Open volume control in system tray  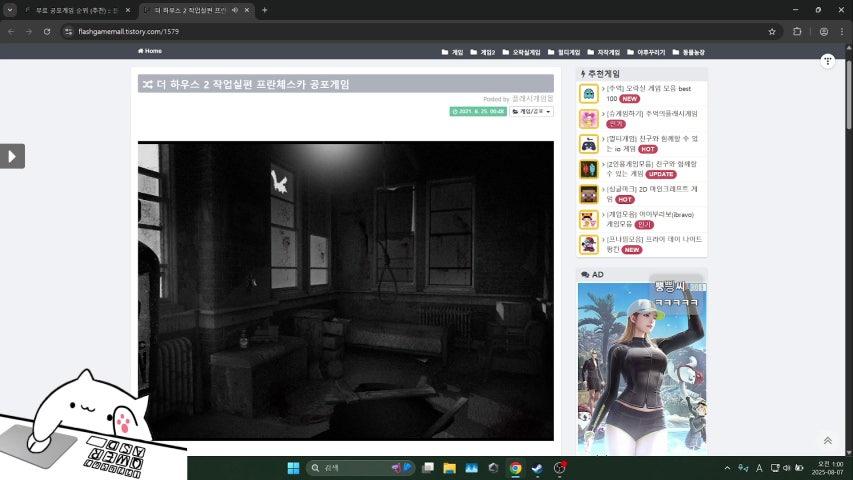click(x=787, y=468)
